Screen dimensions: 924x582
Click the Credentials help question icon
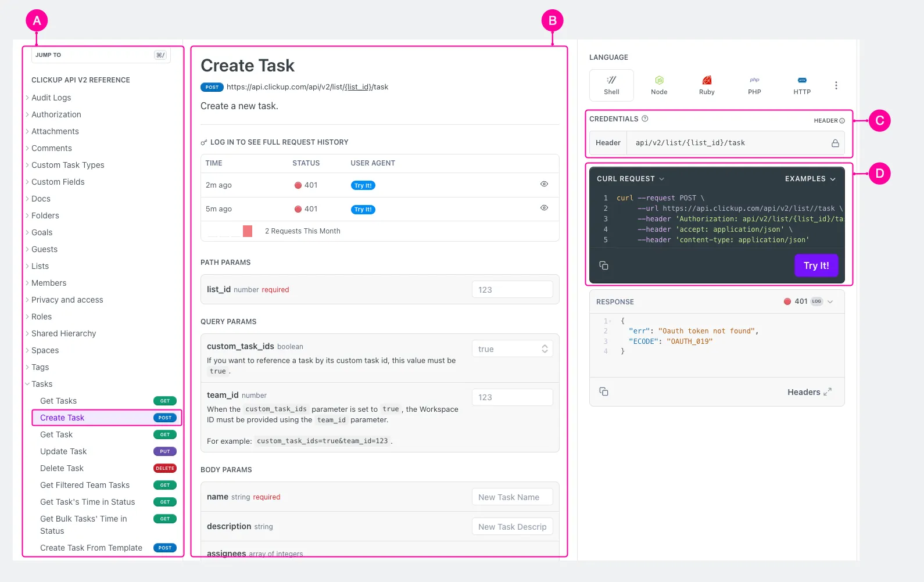[644, 118]
